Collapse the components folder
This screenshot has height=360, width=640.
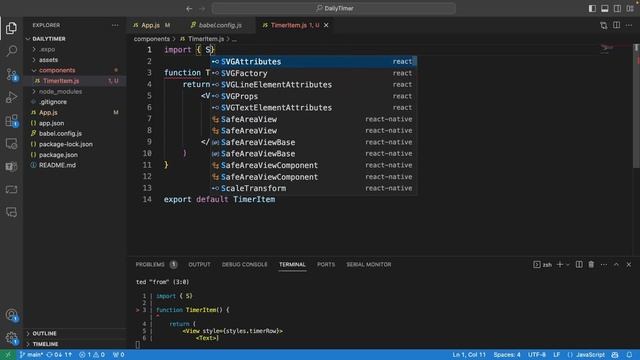57,70
